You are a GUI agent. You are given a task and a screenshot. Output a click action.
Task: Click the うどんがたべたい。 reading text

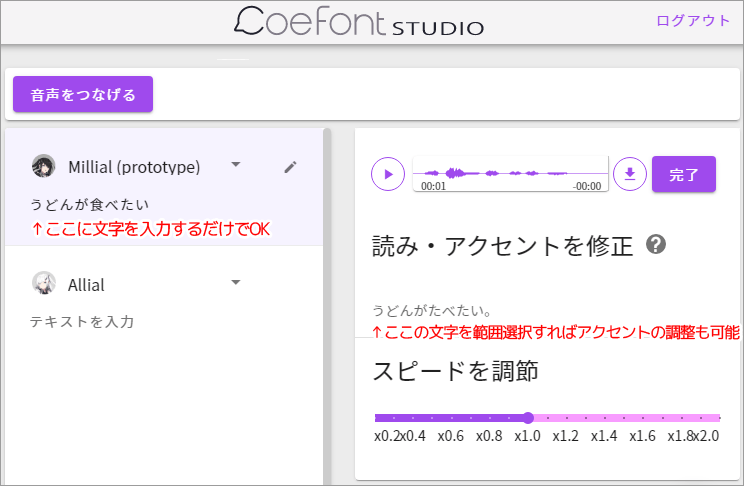click(432, 311)
